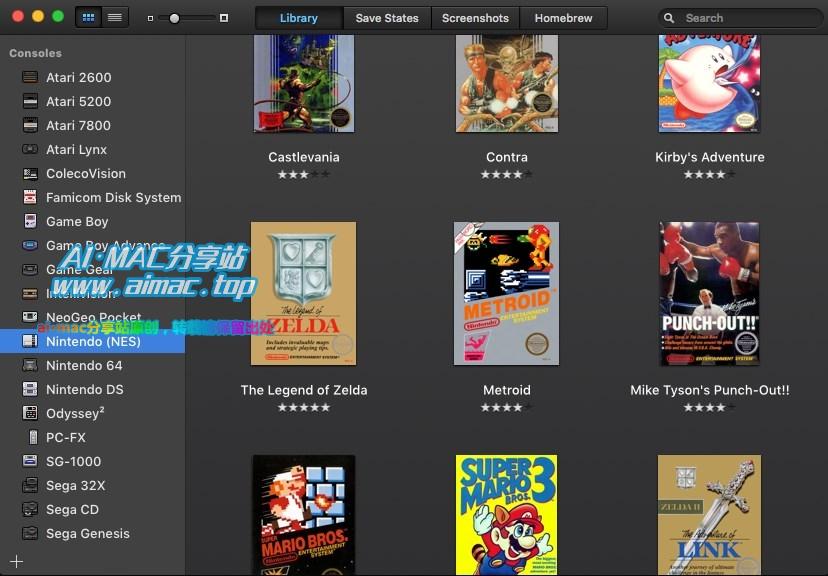828x576 pixels.
Task: Choose the Sega Genesis console icon
Action: point(30,533)
